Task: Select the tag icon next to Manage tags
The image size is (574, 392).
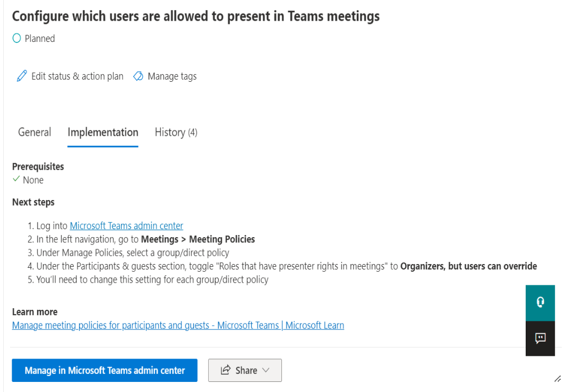Action: pyautogui.click(x=138, y=76)
